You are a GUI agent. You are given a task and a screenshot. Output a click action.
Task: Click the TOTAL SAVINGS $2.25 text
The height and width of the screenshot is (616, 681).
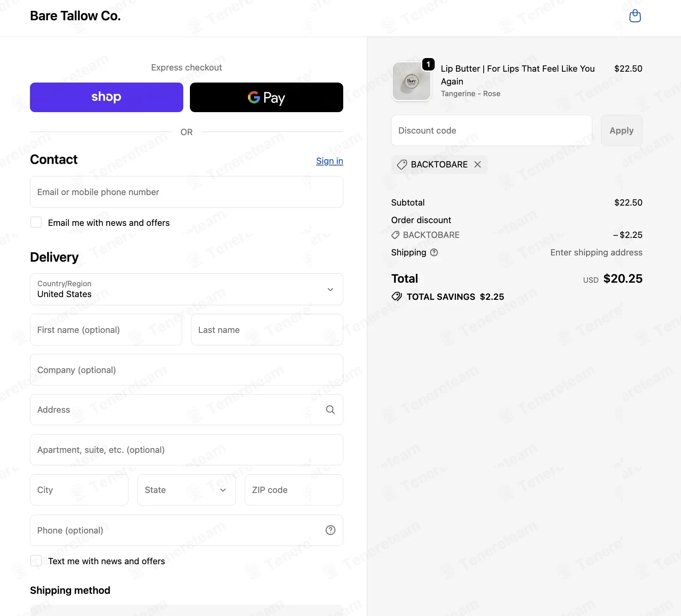(455, 297)
